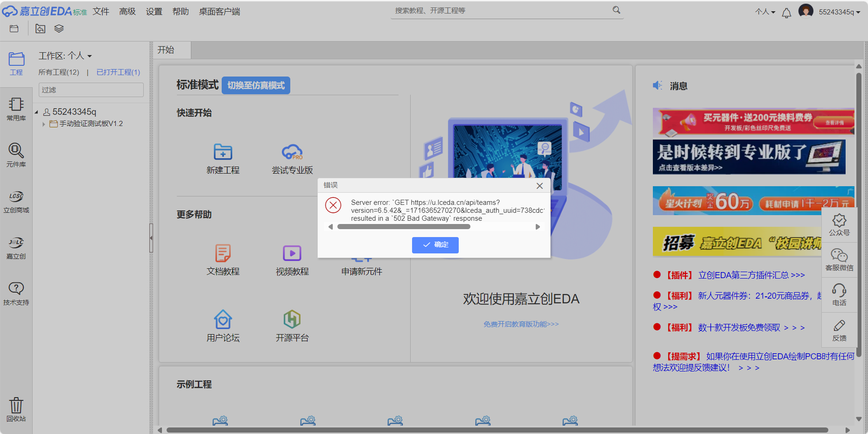Click the 确定 button in error dialog
868x434 pixels.
pyautogui.click(x=435, y=245)
